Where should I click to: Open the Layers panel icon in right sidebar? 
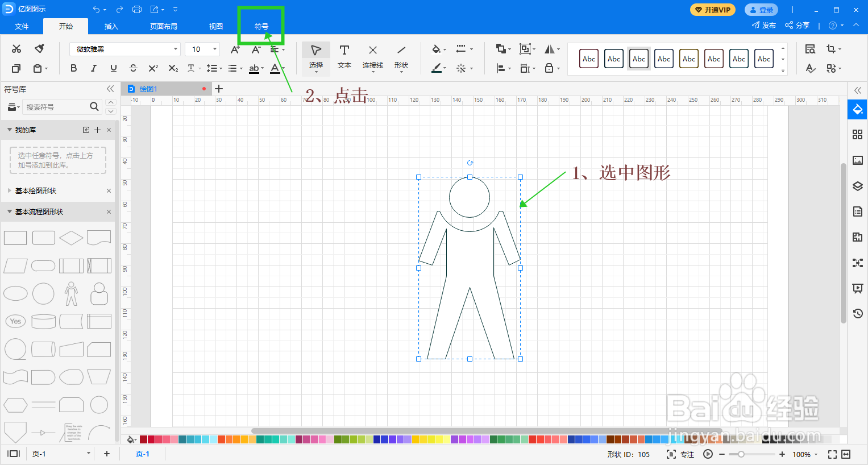pyautogui.click(x=858, y=186)
